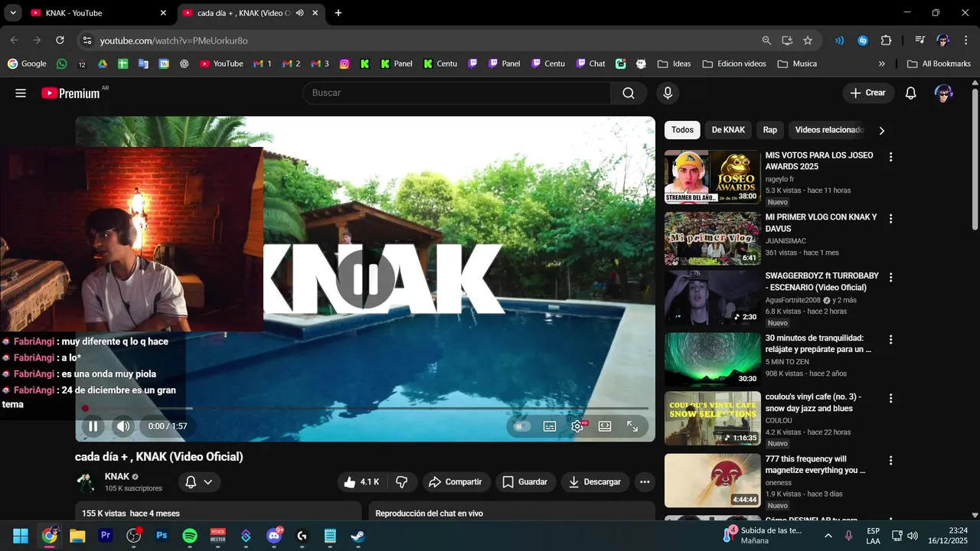
Task: Start voice search with the microphone icon
Action: (x=668, y=93)
